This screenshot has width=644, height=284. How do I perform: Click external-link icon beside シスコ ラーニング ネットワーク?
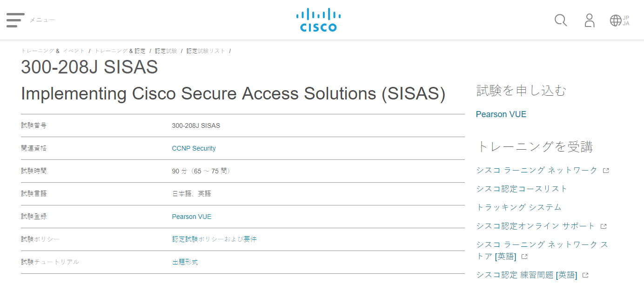[606, 171]
